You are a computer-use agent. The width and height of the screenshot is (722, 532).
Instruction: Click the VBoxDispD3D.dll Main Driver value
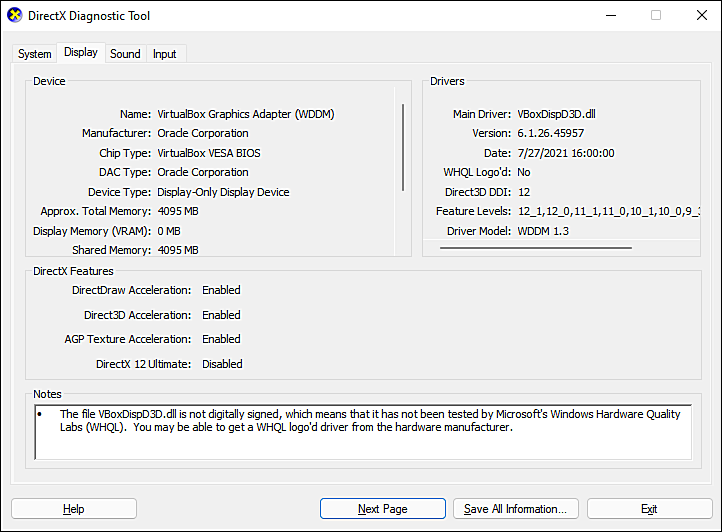click(558, 114)
